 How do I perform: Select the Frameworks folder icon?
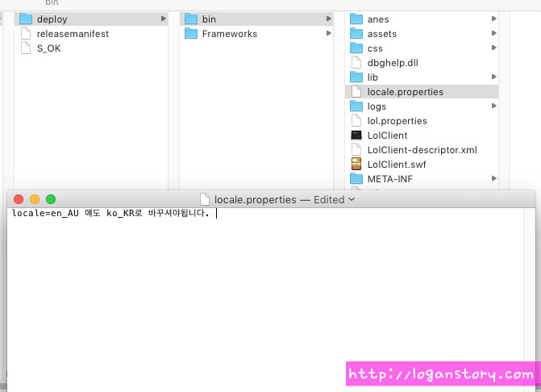(191, 33)
